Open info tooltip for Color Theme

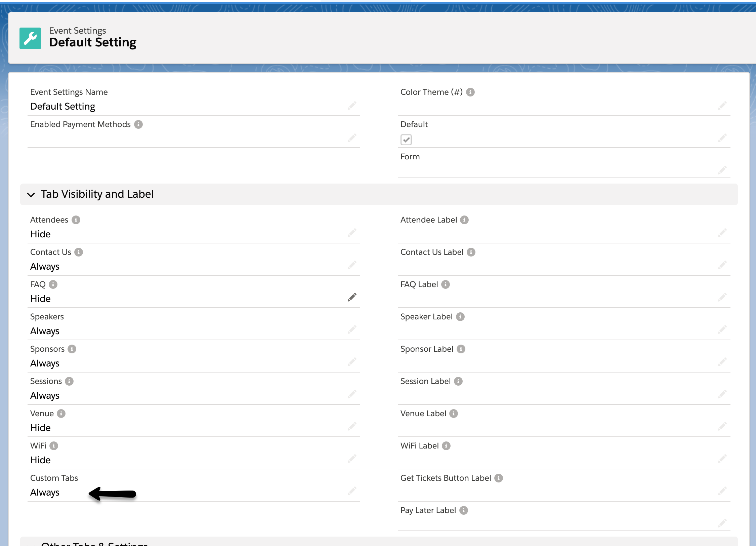pos(470,92)
